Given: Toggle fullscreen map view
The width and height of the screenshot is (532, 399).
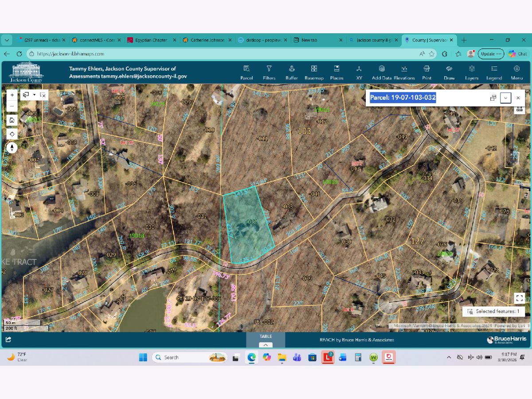Looking at the screenshot, I should (x=520, y=298).
